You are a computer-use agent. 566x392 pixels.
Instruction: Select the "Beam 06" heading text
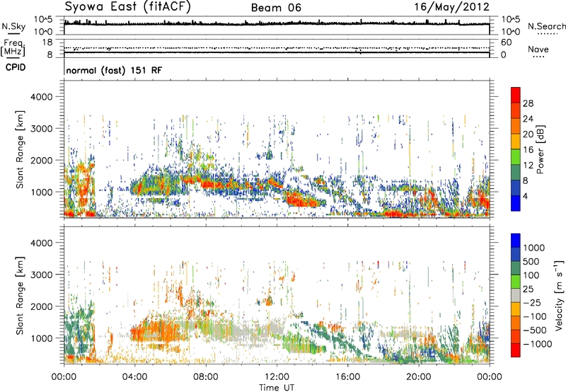point(276,8)
